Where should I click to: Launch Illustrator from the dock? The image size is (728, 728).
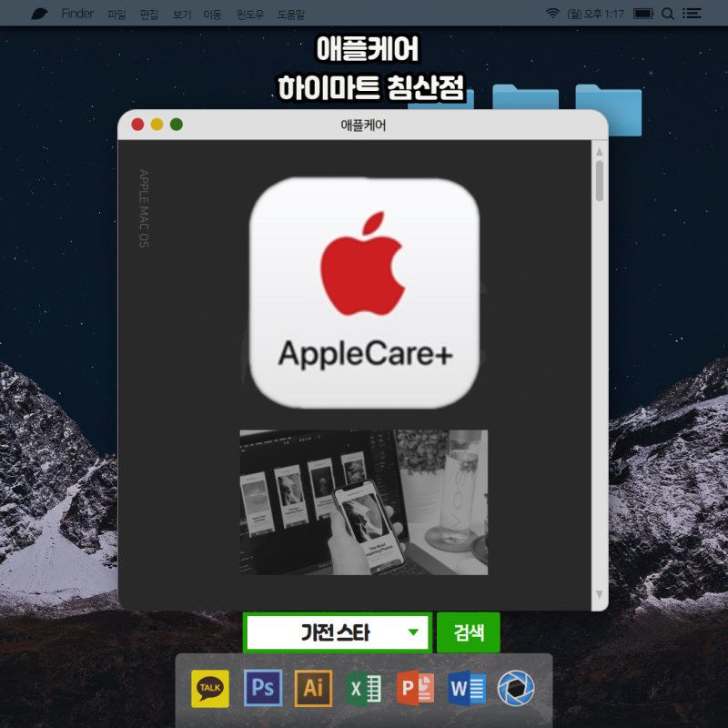coord(313,688)
